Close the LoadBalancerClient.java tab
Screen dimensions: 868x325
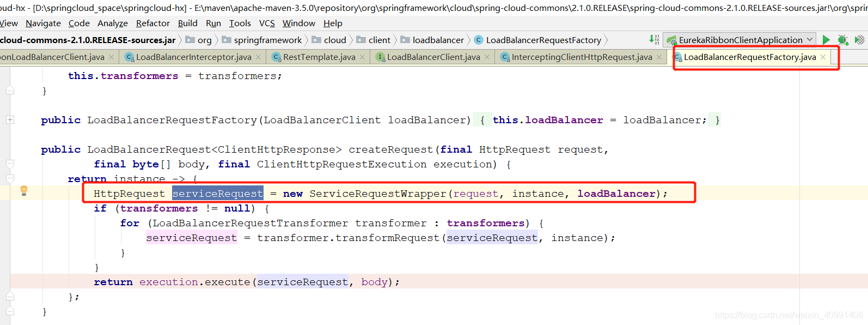(487, 57)
